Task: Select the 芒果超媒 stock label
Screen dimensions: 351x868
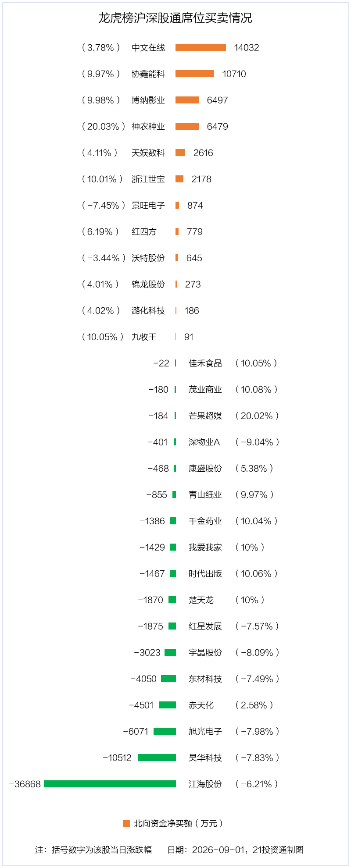Action: coord(205,416)
